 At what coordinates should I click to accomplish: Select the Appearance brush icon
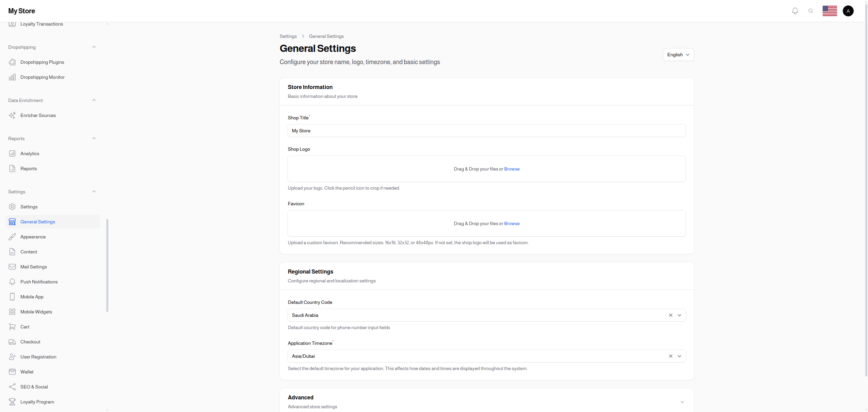click(x=12, y=237)
